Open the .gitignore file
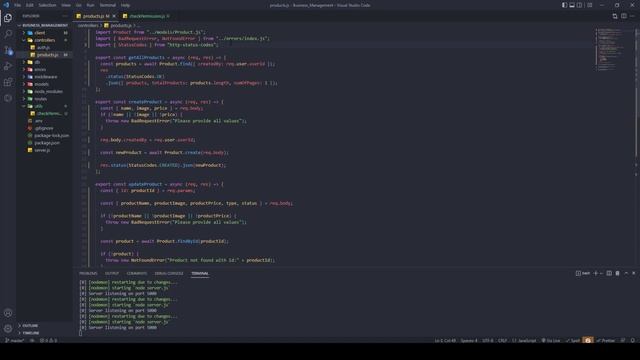The image size is (640, 360). tap(44, 128)
